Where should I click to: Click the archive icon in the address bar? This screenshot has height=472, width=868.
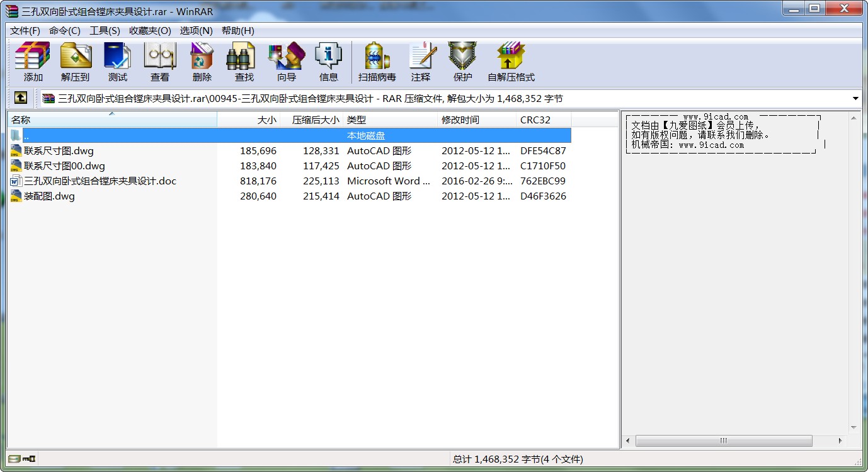pos(49,98)
